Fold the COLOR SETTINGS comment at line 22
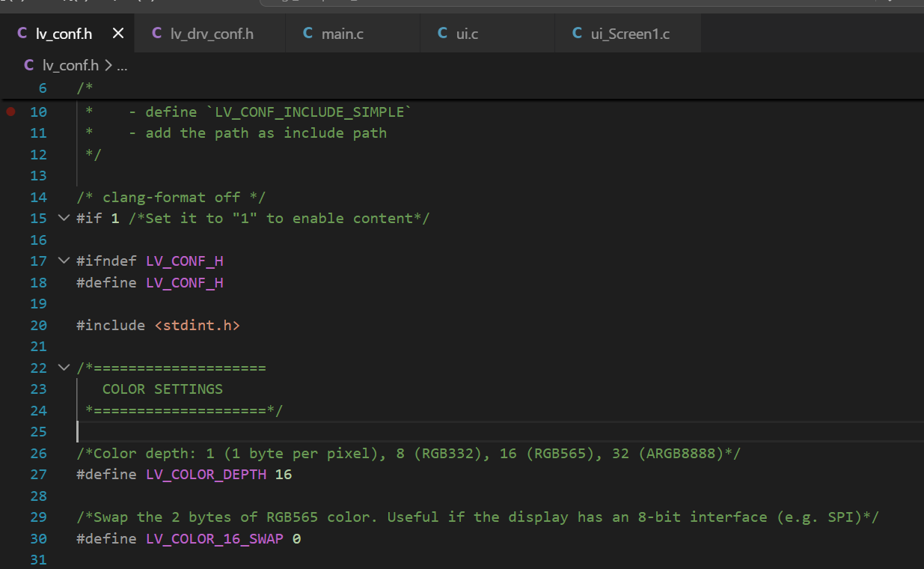Image resolution: width=924 pixels, height=569 pixels. tap(63, 368)
